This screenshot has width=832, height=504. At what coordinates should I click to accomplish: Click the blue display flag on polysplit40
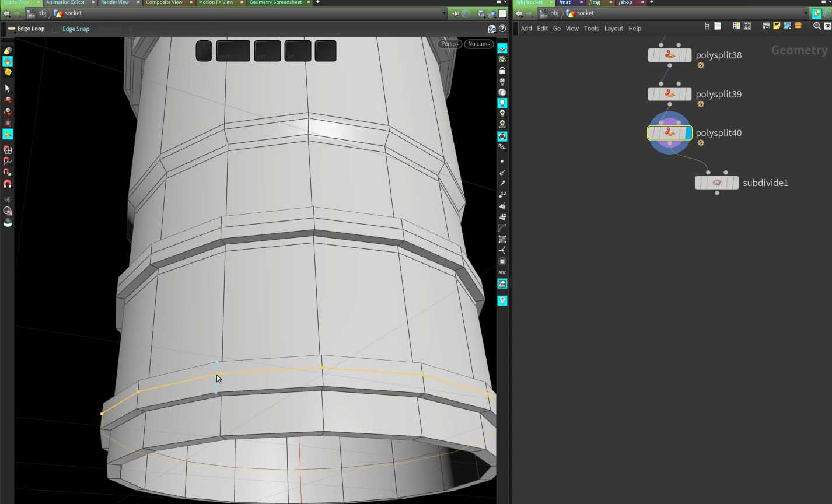pyautogui.click(x=687, y=133)
